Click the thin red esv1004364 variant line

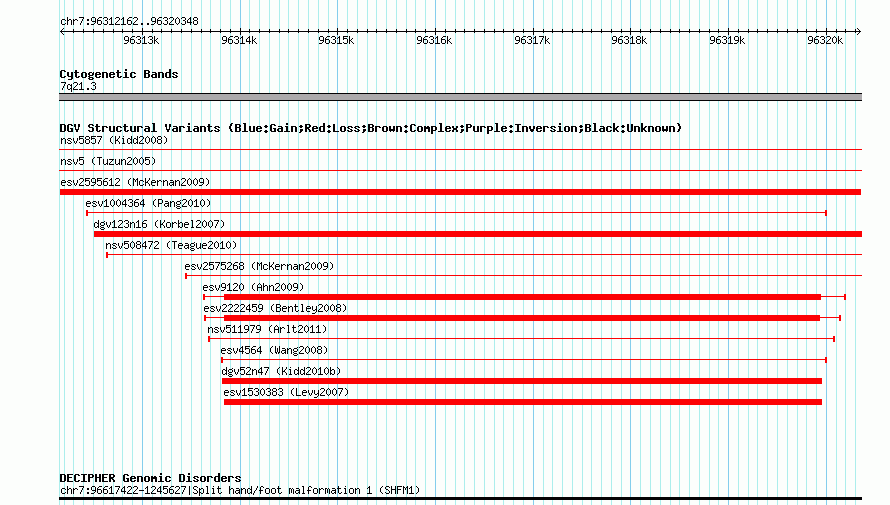456,213
